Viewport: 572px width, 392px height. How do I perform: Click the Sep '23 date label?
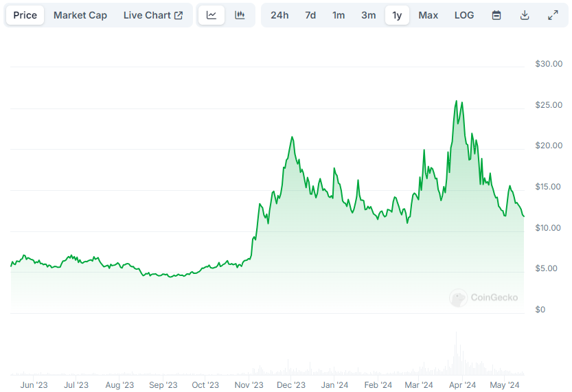tap(163, 385)
